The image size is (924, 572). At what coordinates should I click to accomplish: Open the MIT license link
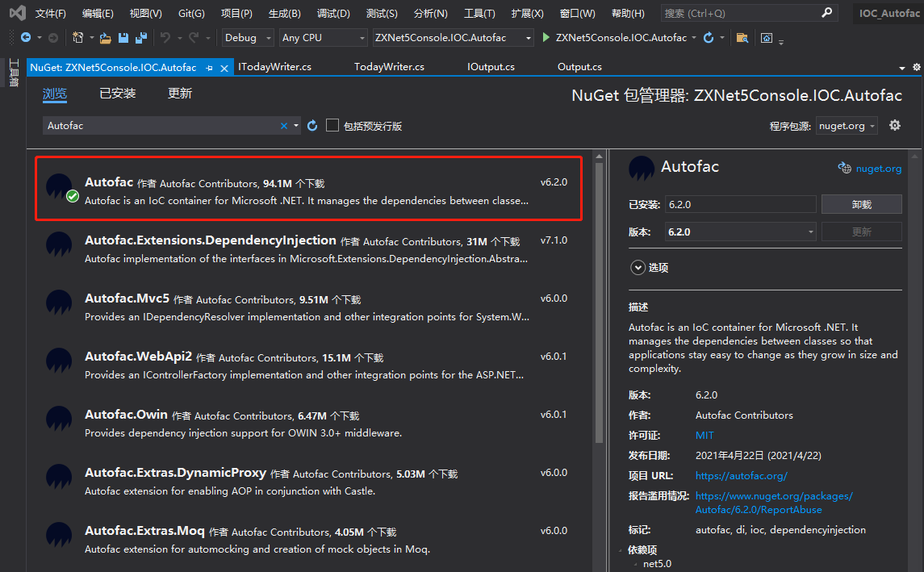click(704, 436)
